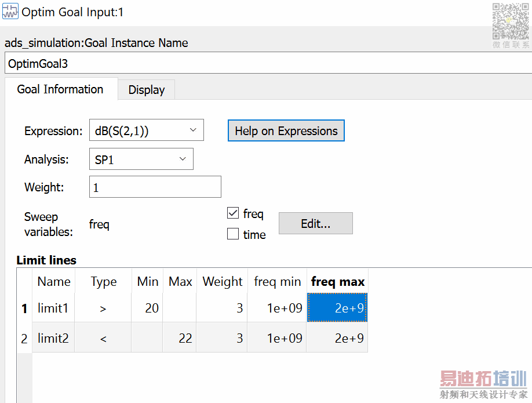Screen dimensions: 532x403
Task: Click the freq max column header
Action: (x=337, y=282)
